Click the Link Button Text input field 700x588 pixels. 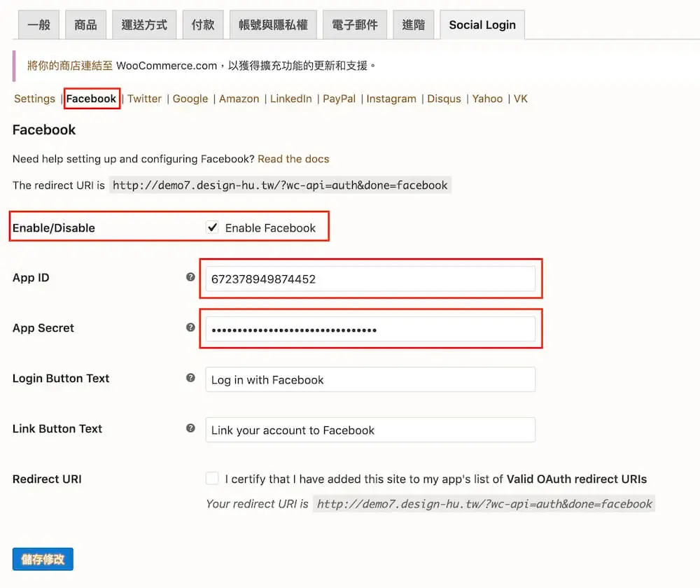pos(370,430)
